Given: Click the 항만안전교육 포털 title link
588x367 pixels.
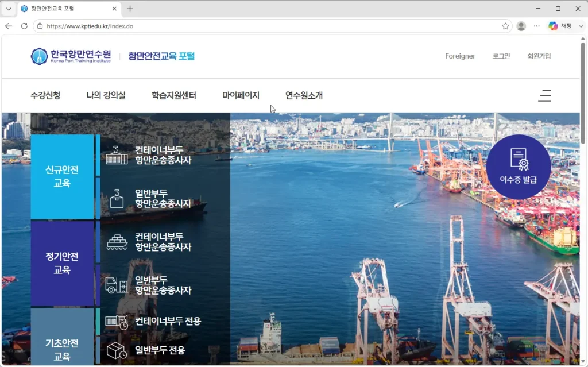Looking at the screenshot, I should pyautogui.click(x=161, y=56).
